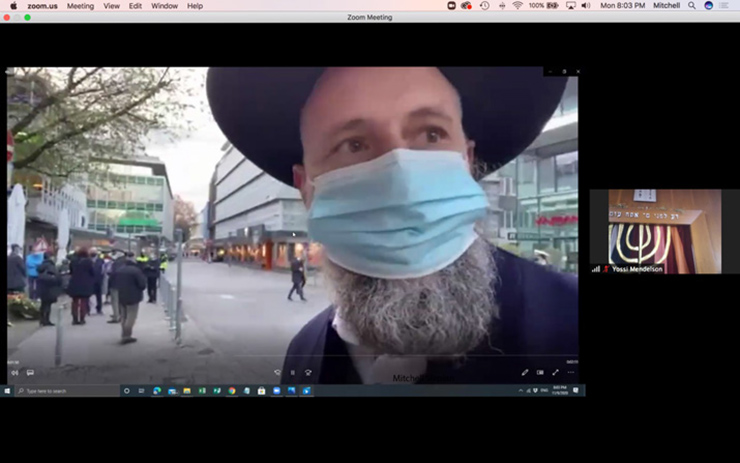Click the date and time in menu bar
Image resolution: width=740 pixels, height=463 pixels.
pyautogui.click(x=622, y=6)
